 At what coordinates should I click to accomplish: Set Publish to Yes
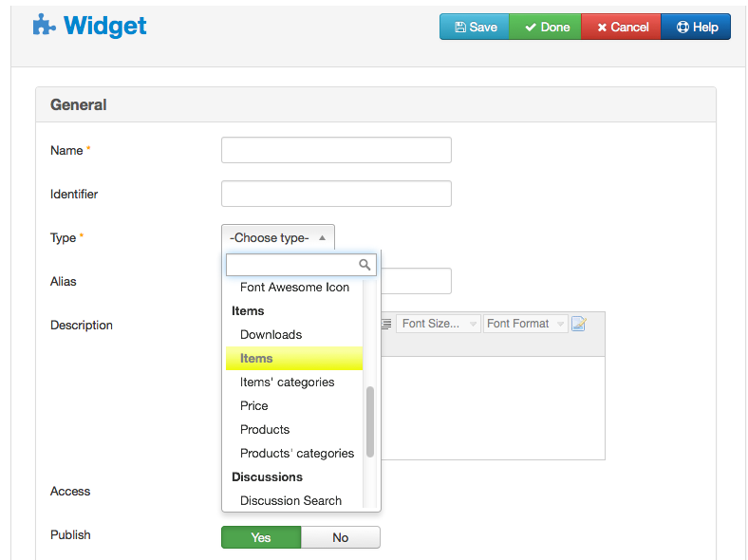coord(261,537)
